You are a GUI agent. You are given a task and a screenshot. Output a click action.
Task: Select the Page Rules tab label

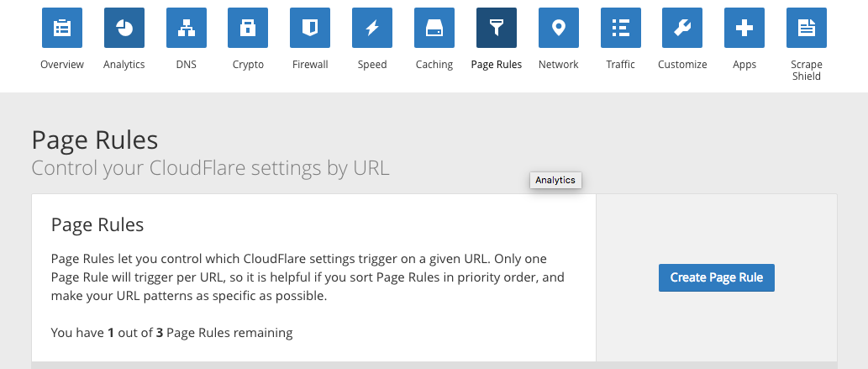[x=497, y=65]
